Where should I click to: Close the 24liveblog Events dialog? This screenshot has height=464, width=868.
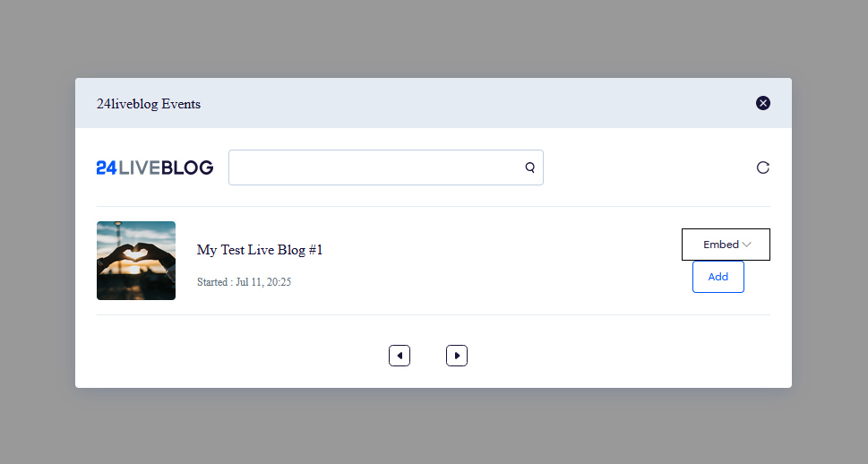pos(763,103)
